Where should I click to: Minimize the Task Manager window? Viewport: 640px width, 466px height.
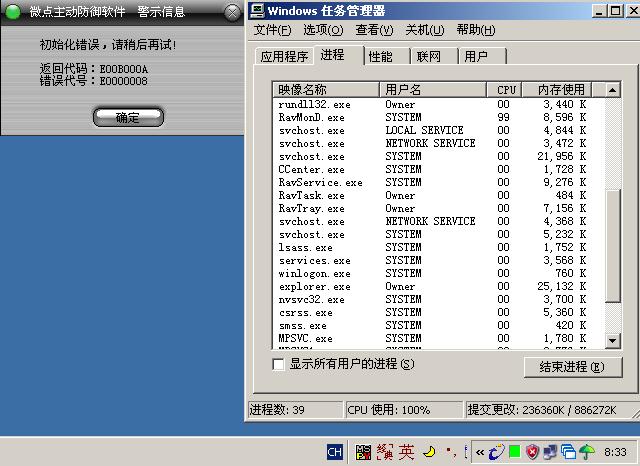(x=599, y=11)
